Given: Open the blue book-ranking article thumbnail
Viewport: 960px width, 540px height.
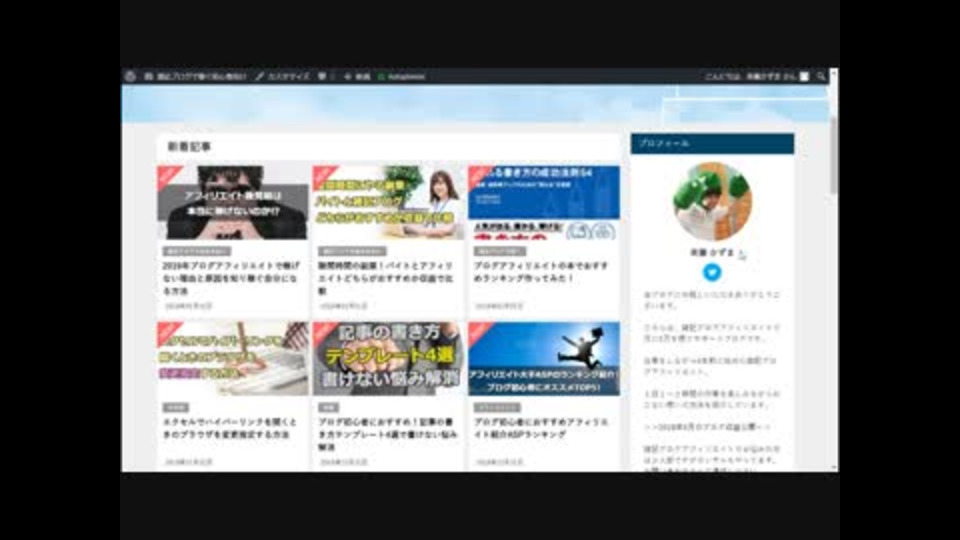Looking at the screenshot, I should pos(544,202).
